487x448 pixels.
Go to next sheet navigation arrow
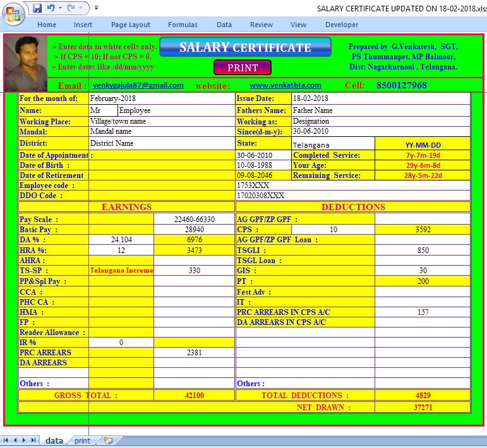[24, 440]
